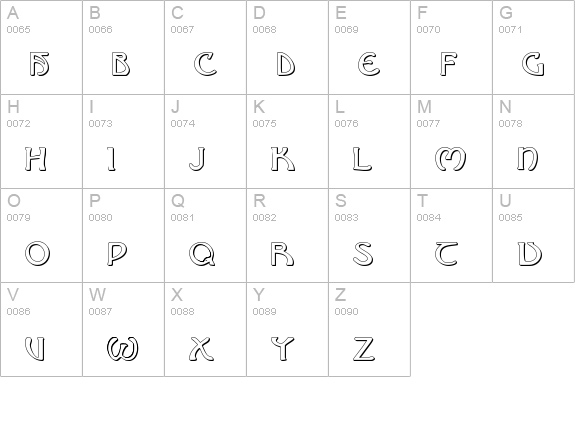The width and height of the screenshot is (575, 421).
Task: Choose the X glyph cell
Action: (205, 329)
